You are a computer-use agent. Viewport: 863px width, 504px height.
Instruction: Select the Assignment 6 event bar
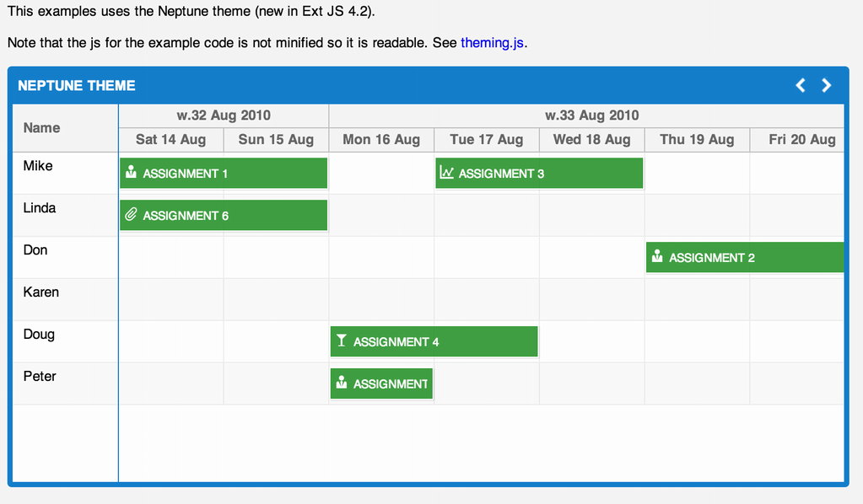224,215
